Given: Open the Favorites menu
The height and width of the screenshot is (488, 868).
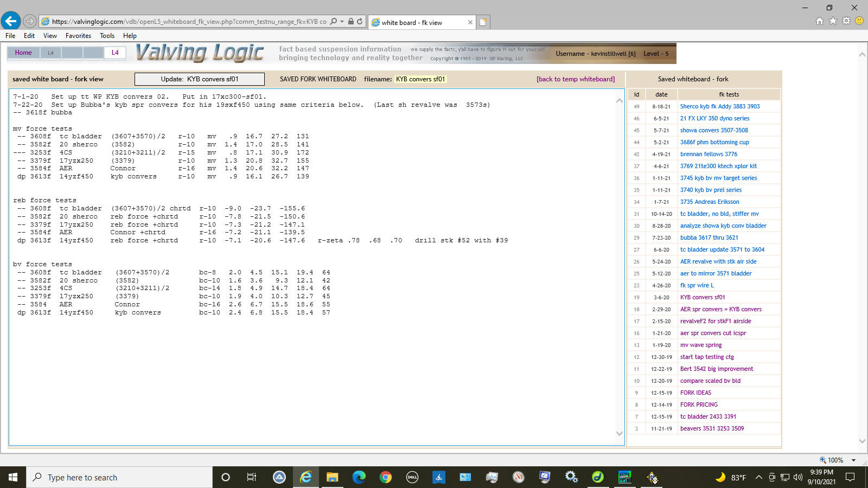Looking at the screenshot, I should click(x=78, y=36).
